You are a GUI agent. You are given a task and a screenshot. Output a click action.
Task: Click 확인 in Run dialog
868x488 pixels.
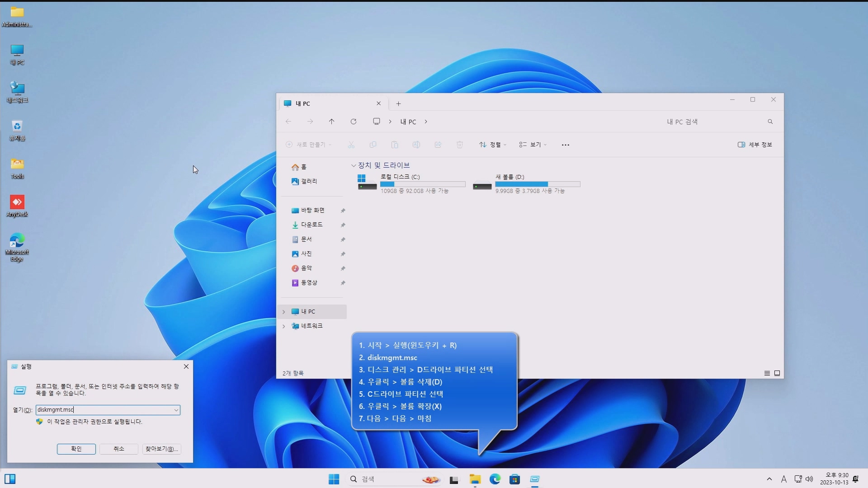coord(76,449)
